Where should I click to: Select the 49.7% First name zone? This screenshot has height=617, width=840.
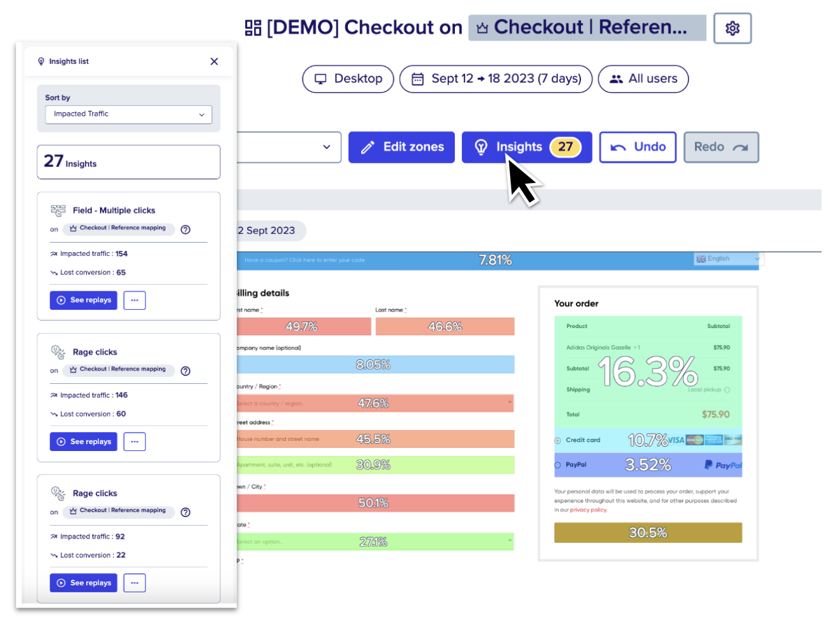[303, 327]
